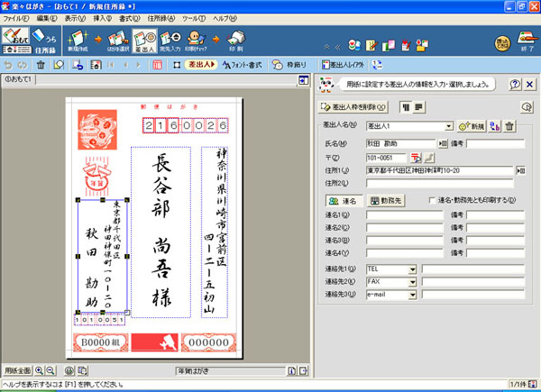Open the 連絡先1 TEL dropdown
This screenshot has width=541, height=392.
click(412, 269)
